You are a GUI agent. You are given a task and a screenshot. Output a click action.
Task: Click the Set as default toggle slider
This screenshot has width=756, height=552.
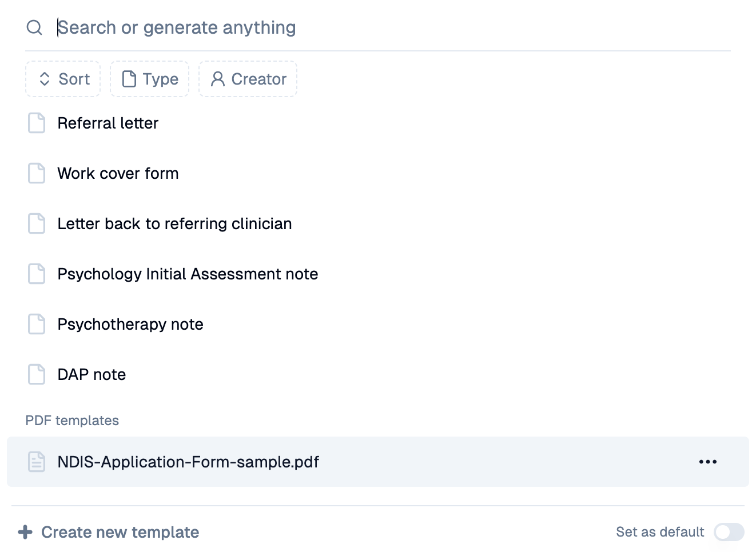point(729,531)
